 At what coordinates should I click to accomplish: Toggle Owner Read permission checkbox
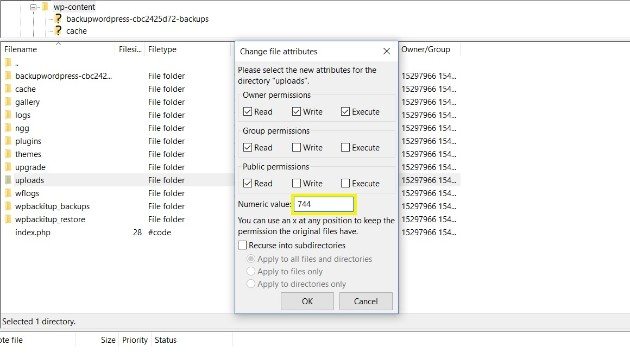(x=248, y=111)
